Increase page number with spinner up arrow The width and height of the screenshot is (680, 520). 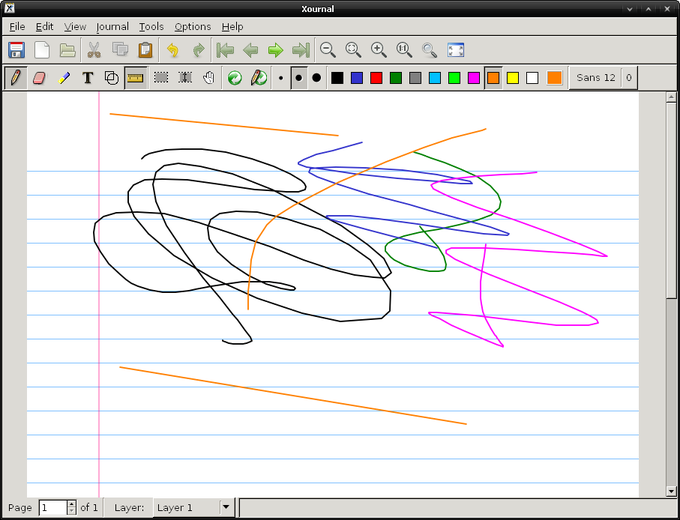tap(72, 504)
